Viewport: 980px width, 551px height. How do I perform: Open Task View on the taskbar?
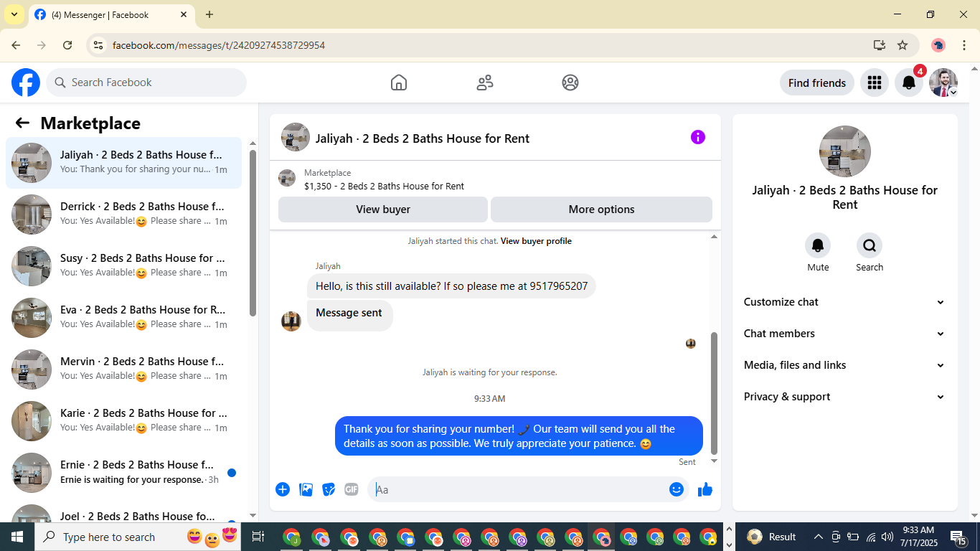[x=258, y=537]
